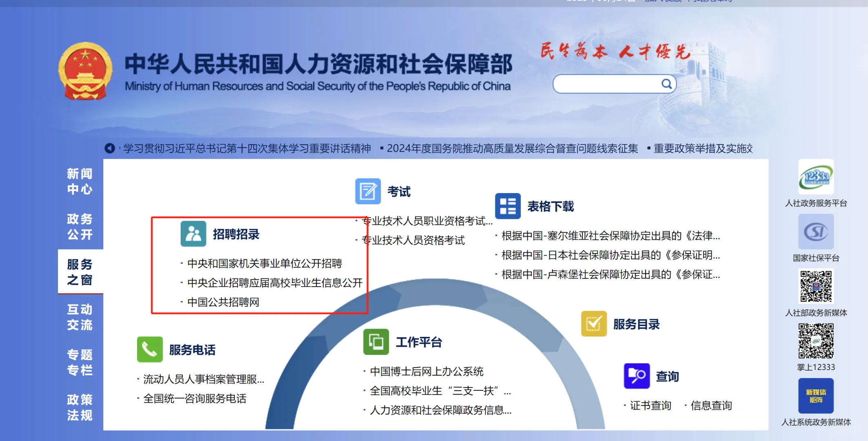Open the 招聘招录 people icon

[193, 234]
